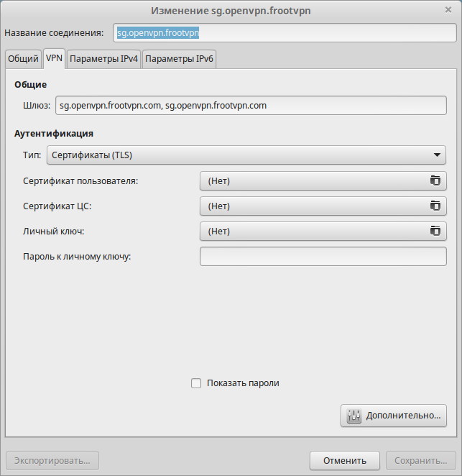Open the Личный ключ file chooser

tap(316, 231)
